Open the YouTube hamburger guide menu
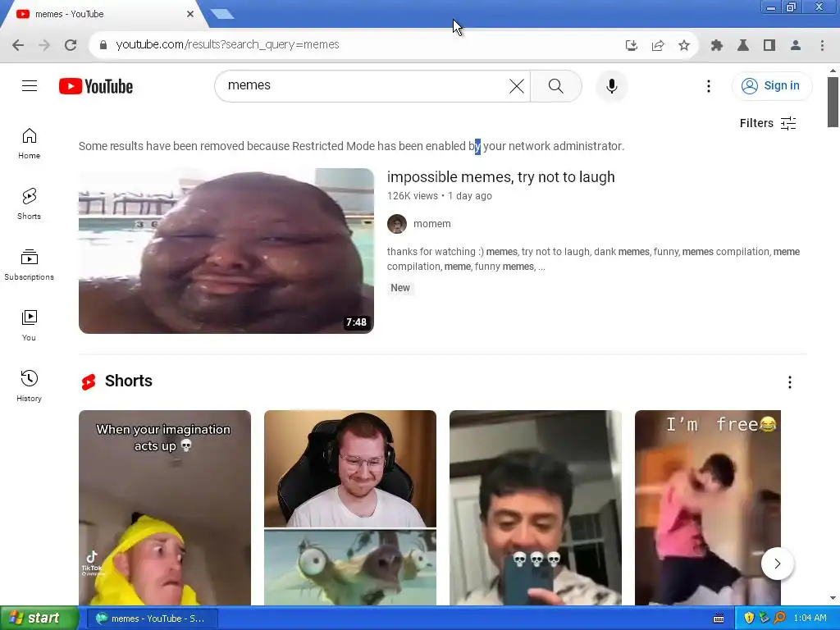The image size is (840, 630). point(30,85)
